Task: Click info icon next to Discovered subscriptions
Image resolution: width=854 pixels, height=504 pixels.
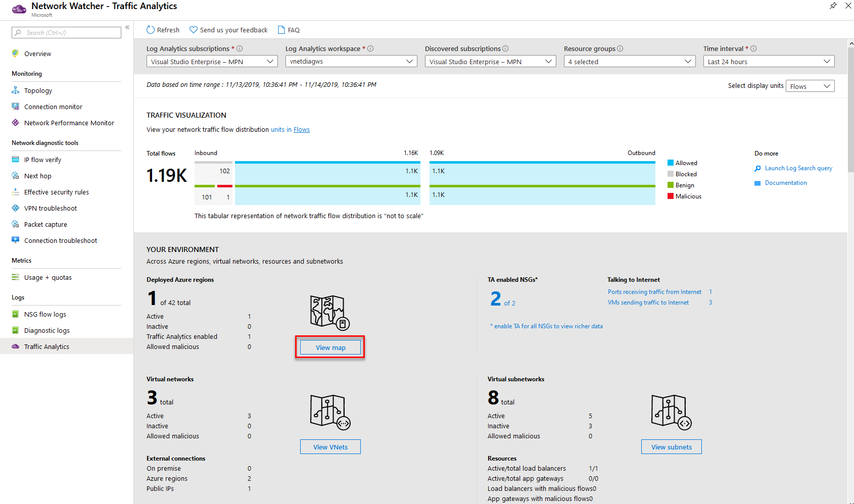Action: coord(505,48)
